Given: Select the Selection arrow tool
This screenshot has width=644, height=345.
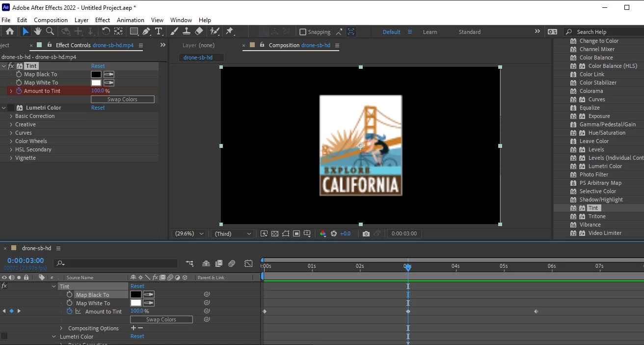Looking at the screenshot, I should pos(26,31).
